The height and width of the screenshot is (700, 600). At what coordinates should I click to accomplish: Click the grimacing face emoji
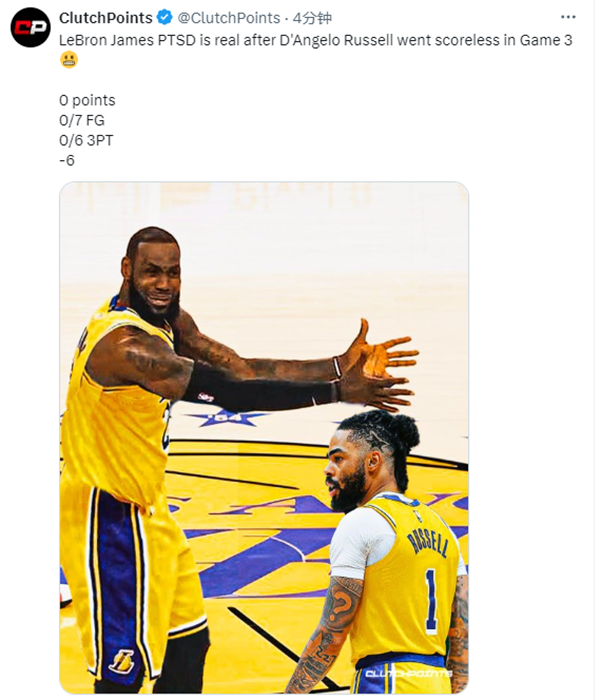click(69, 59)
